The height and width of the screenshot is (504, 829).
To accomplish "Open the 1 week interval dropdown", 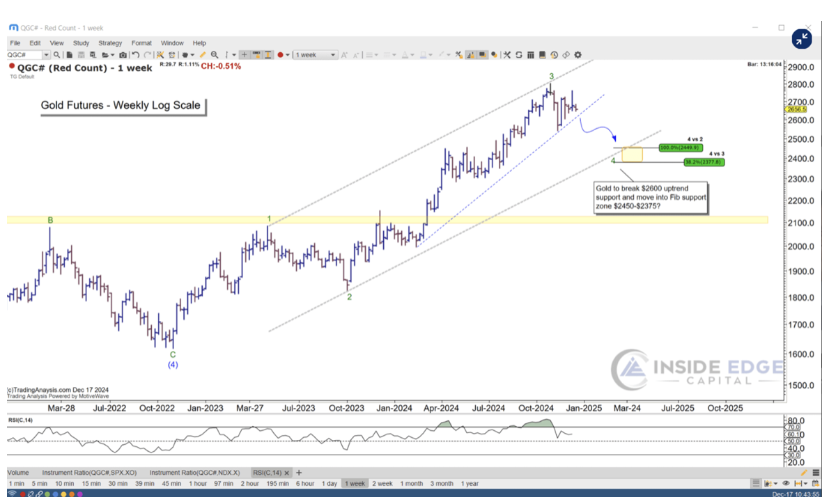I will [333, 55].
